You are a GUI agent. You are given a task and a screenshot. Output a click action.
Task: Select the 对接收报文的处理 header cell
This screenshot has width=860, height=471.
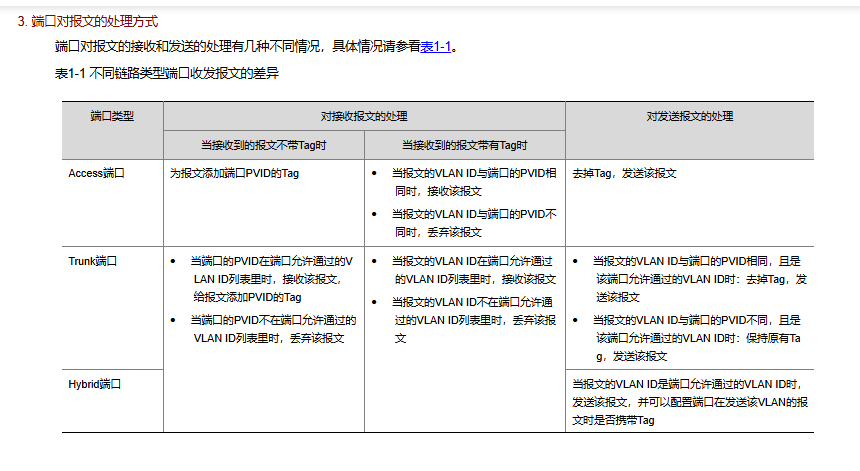coord(364,116)
